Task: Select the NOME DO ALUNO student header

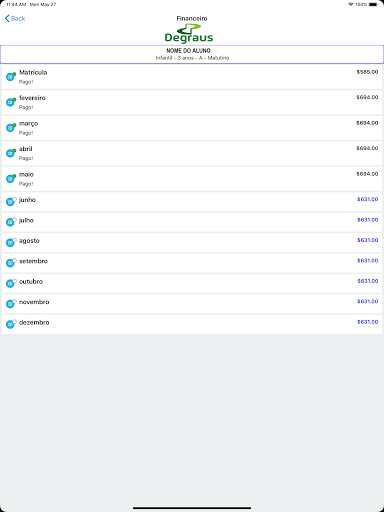Action: point(192,54)
